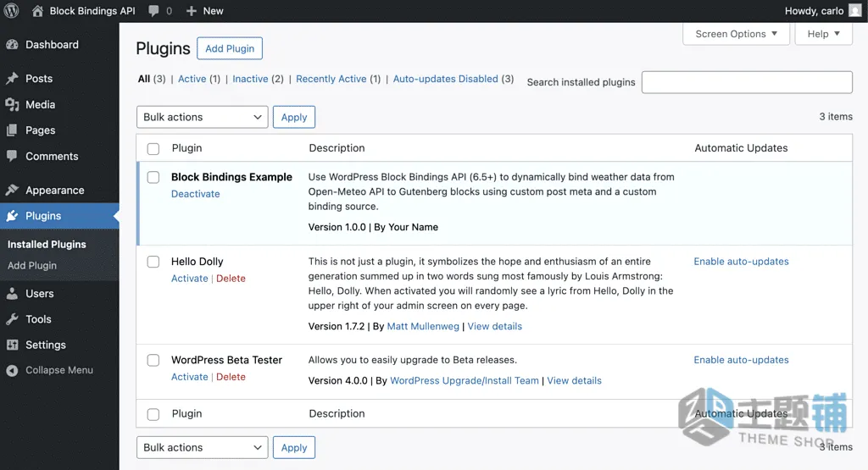The height and width of the screenshot is (470, 868).
Task: Filter plugins by Inactive
Action: pos(250,79)
